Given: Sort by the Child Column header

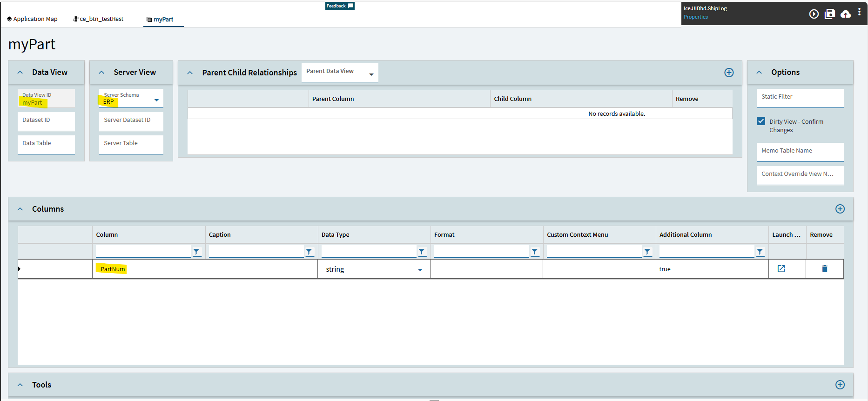Looking at the screenshot, I should tap(512, 99).
